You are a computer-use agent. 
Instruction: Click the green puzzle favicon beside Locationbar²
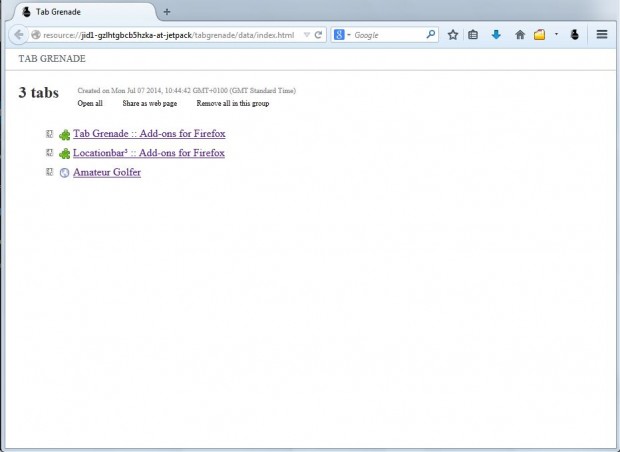click(x=64, y=153)
